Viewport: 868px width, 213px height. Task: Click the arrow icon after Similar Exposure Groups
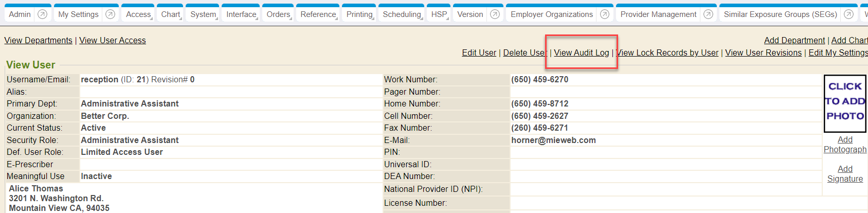(849, 14)
